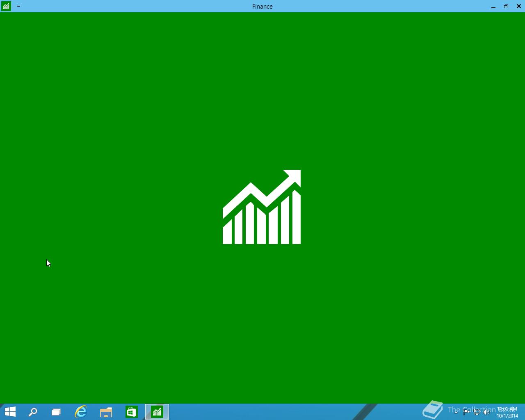Open the clock showing 10/1/2014
This screenshot has height=420, width=525.
click(x=507, y=412)
